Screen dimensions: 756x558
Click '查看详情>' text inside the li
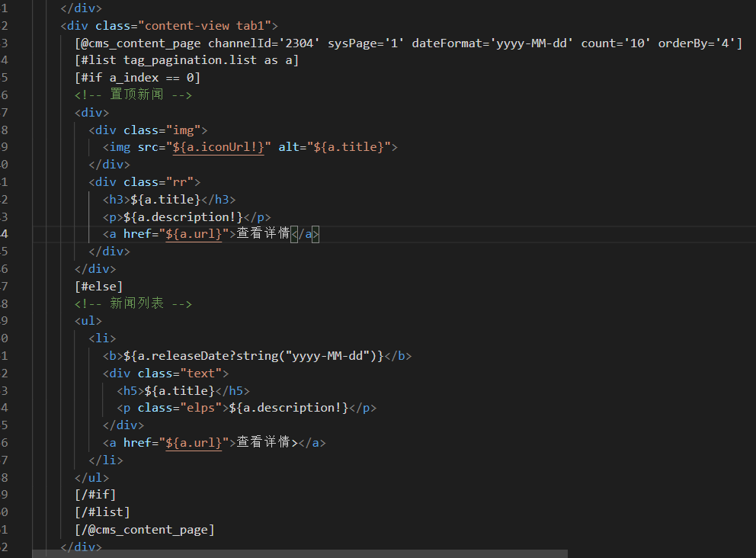pos(267,442)
